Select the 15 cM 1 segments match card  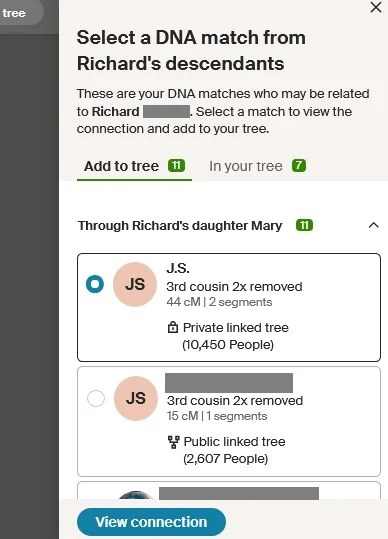[x=229, y=421]
